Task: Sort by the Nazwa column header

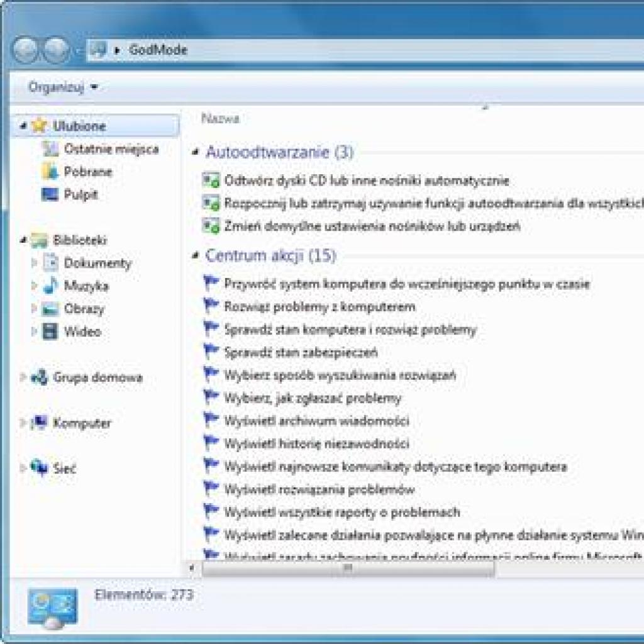Action: point(220,119)
